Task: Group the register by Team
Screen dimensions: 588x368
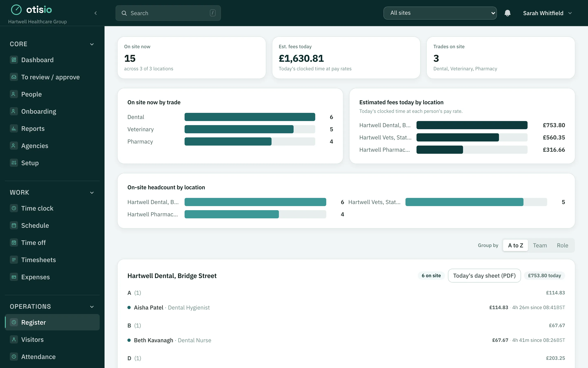Action: coord(540,245)
